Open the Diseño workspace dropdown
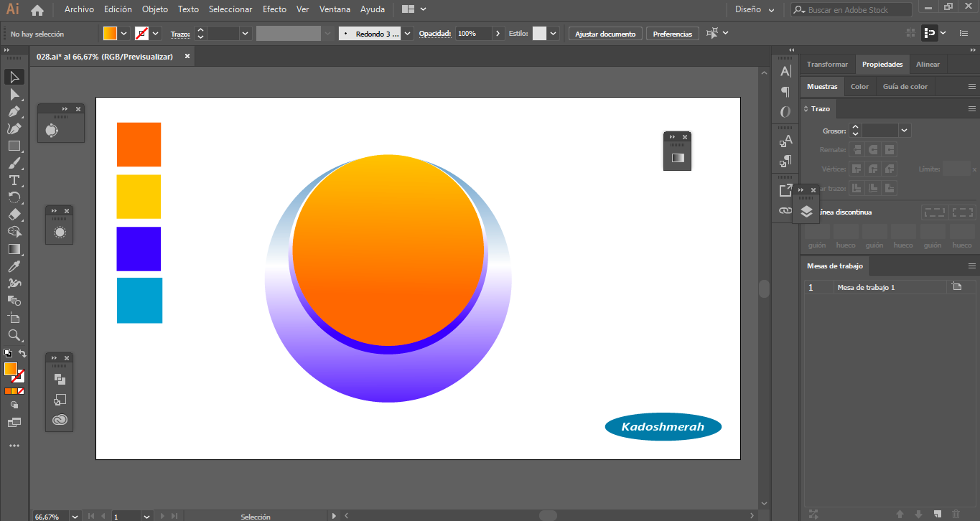This screenshot has width=980, height=521. (755, 10)
